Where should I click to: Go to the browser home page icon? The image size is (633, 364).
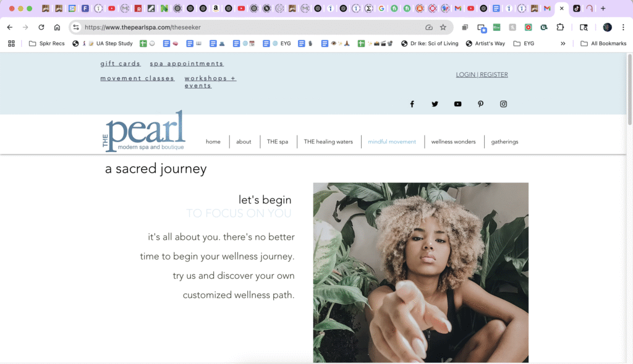point(57,27)
